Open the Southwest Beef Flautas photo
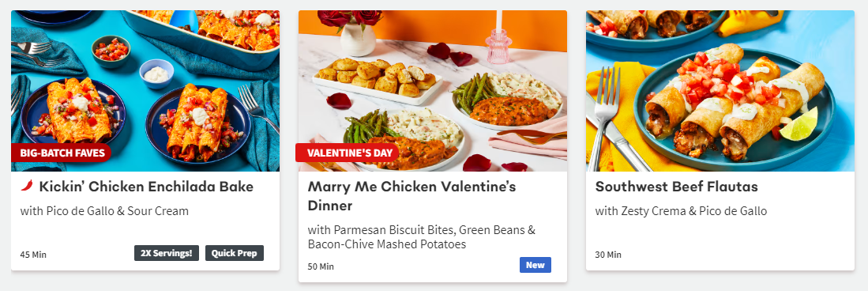This screenshot has width=868, height=291. pyautogui.click(x=720, y=91)
